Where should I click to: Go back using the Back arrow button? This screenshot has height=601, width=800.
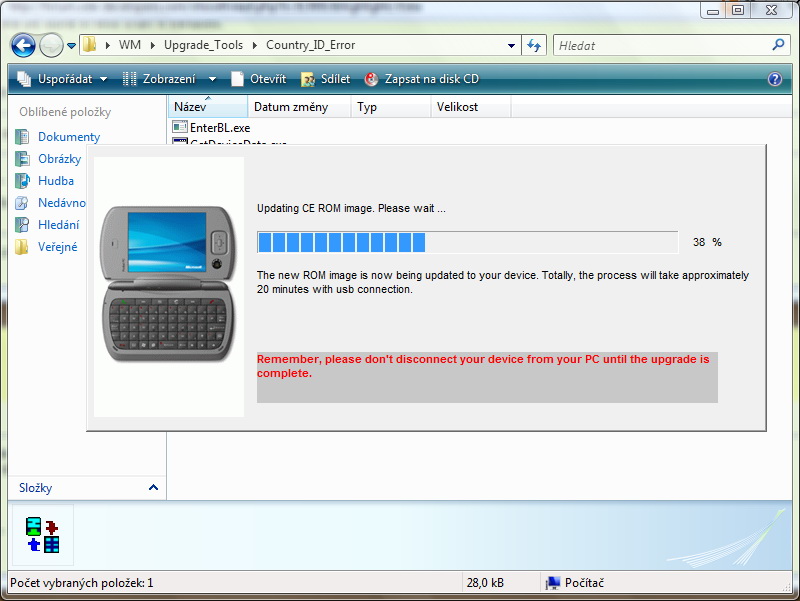23,46
